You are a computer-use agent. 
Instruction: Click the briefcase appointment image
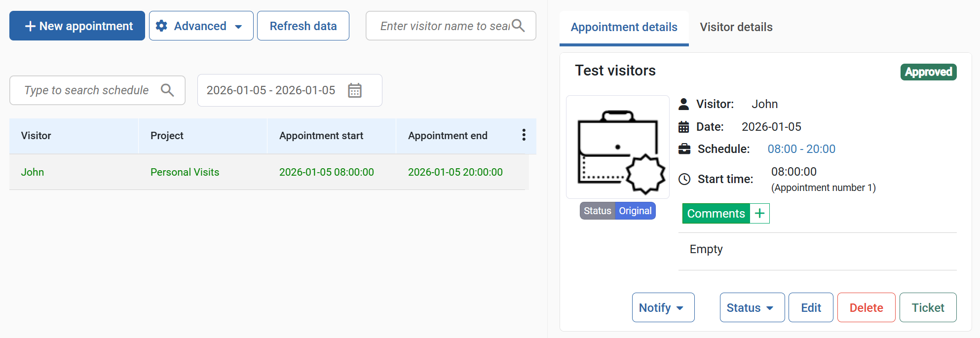pos(617,147)
